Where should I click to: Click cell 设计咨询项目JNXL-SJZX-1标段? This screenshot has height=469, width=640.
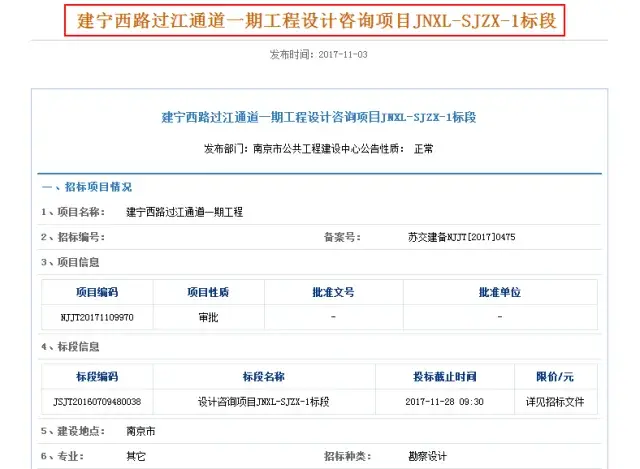[264, 402]
